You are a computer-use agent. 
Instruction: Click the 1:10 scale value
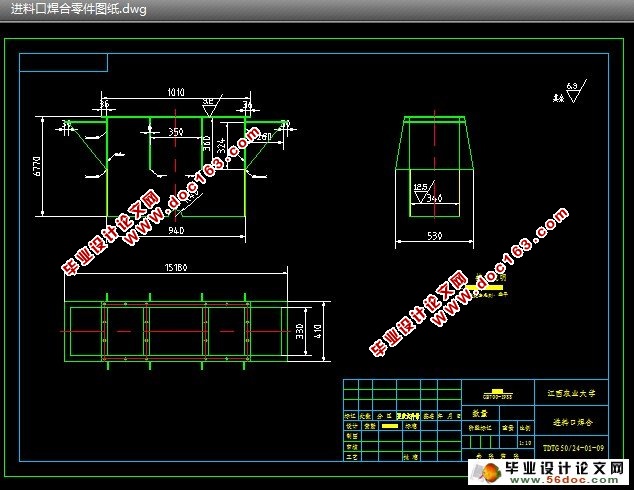pos(525,443)
